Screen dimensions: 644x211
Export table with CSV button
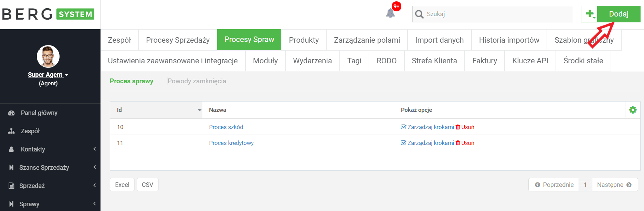[x=148, y=184]
